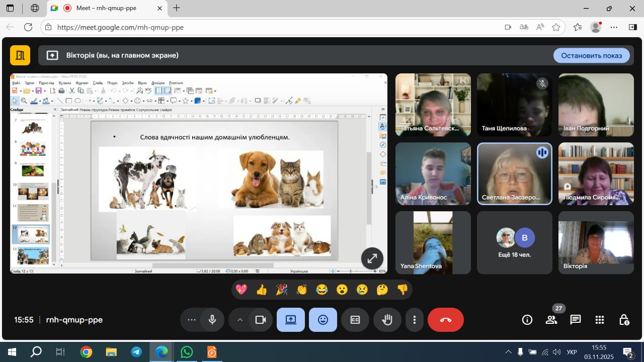Mute the microphone
Image resolution: width=644 pixels, height=362 pixels.
pyautogui.click(x=212, y=320)
